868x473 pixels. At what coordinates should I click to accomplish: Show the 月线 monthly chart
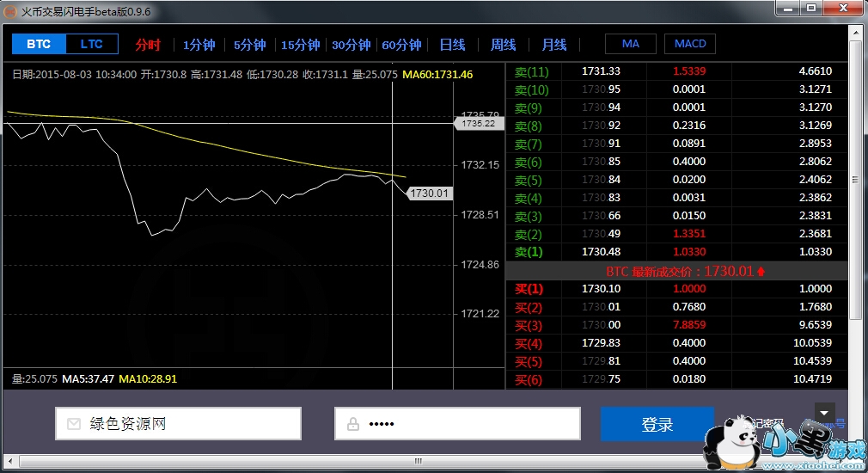click(553, 45)
